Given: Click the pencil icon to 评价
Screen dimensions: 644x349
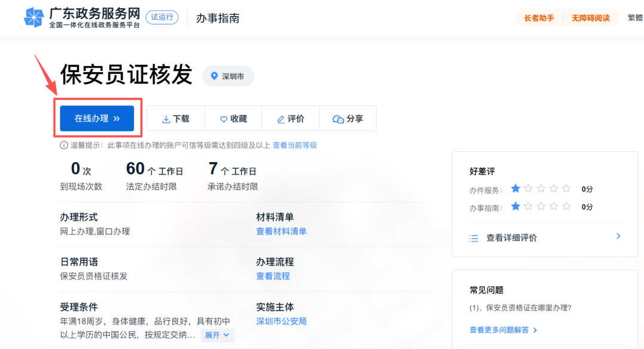Looking at the screenshot, I should pos(280,119).
